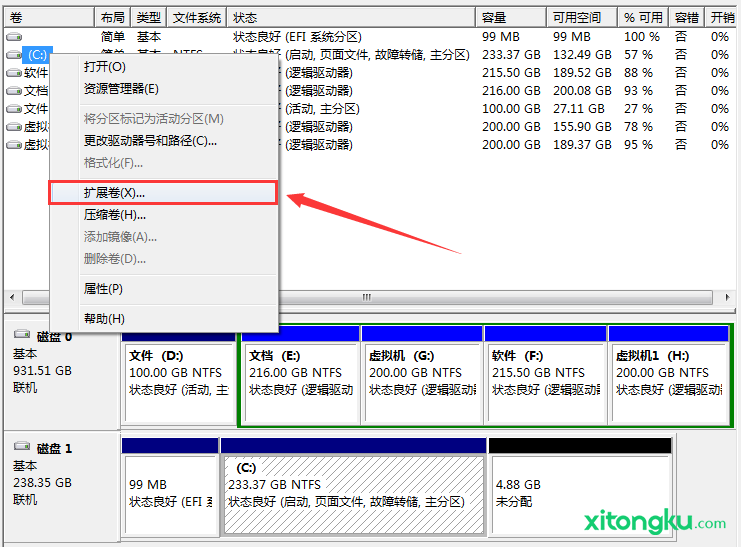Viewport: 741px width, 547px height.
Task: Select the 文档 volume icon in list
Action: click(x=14, y=91)
